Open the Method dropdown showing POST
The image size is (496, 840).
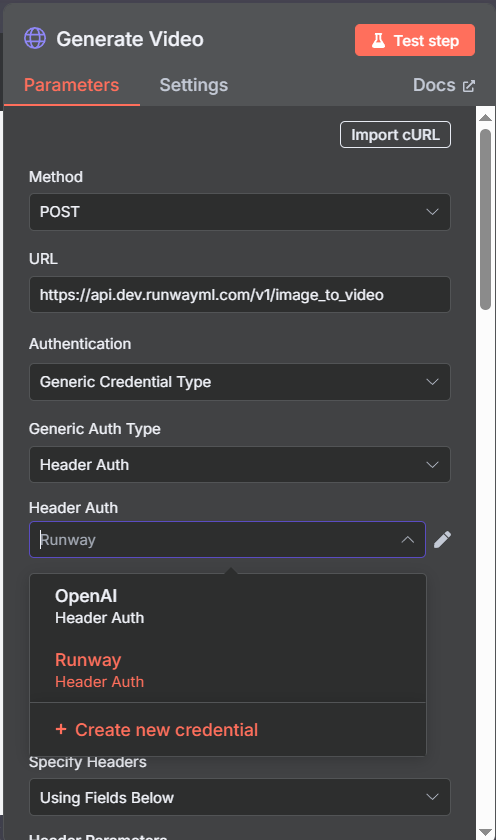[x=239, y=212]
